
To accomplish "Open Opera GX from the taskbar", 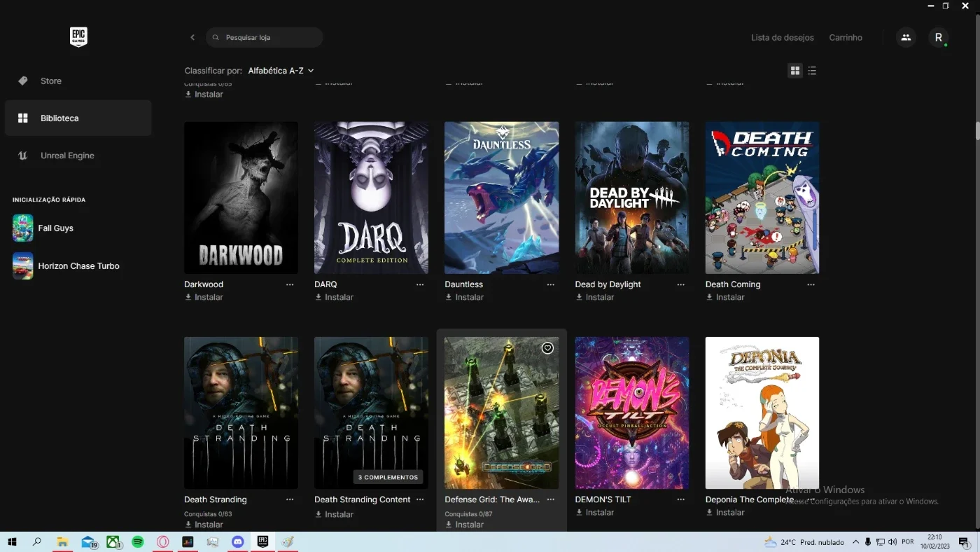I will click(162, 541).
